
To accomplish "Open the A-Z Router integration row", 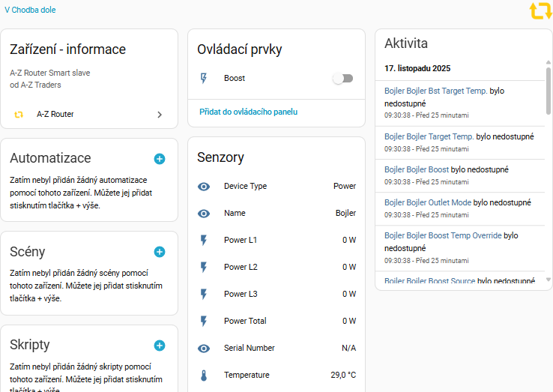I will pyautogui.click(x=88, y=115).
